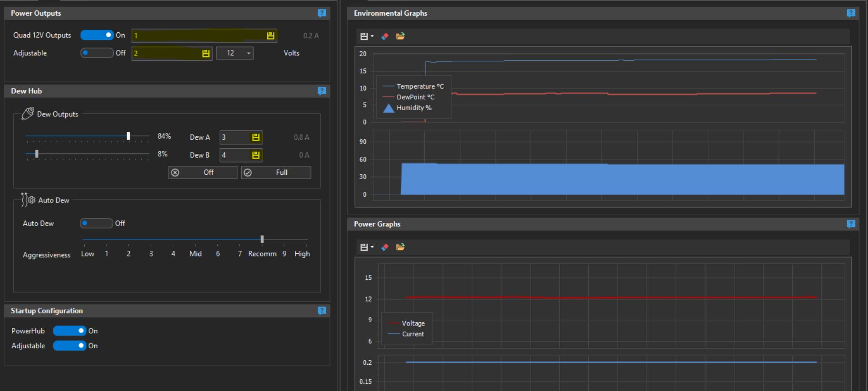Click the Dew Off button
Viewport: 868px width, 391px height.
point(203,172)
